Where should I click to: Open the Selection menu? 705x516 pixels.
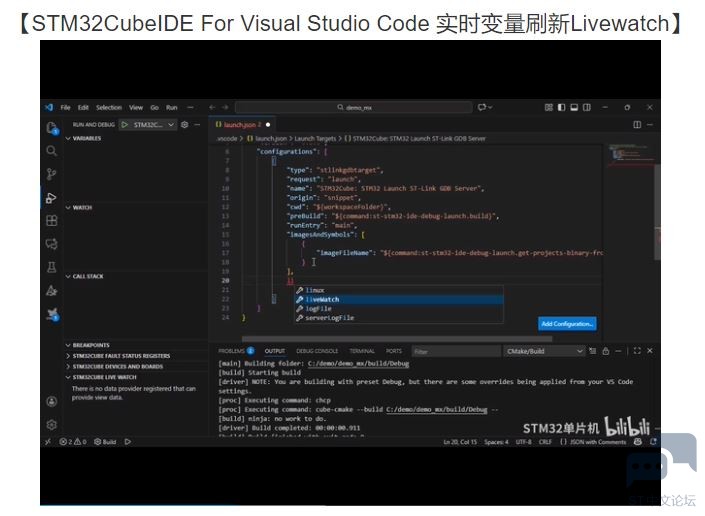[x=109, y=107]
